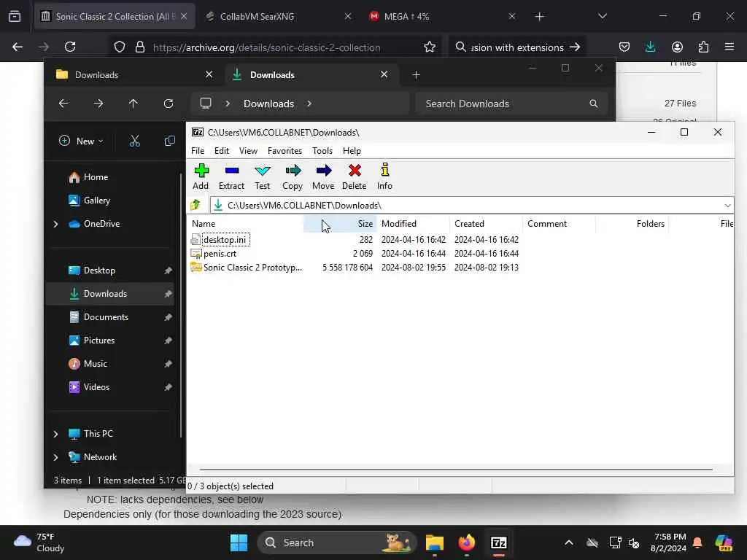747x560 pixels.
Task: Click the Explorer Copy icon
Action: click(x=169, y=141)
